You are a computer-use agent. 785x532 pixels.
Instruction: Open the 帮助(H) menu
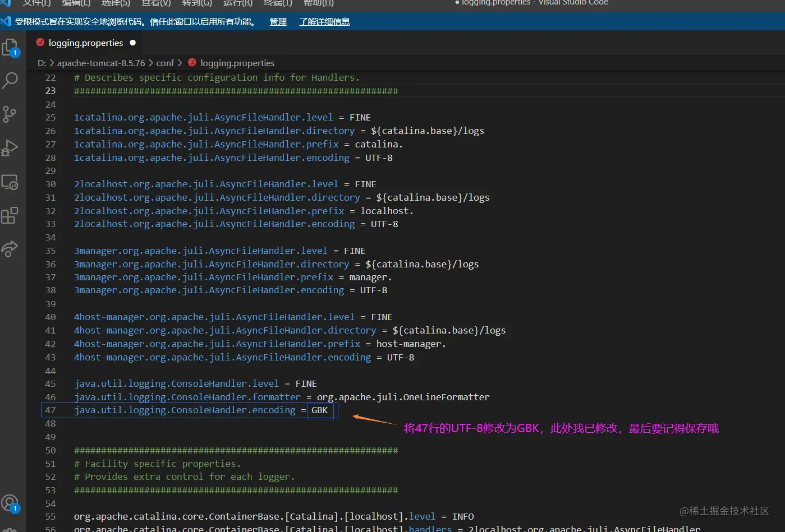[x=319, y=3]
